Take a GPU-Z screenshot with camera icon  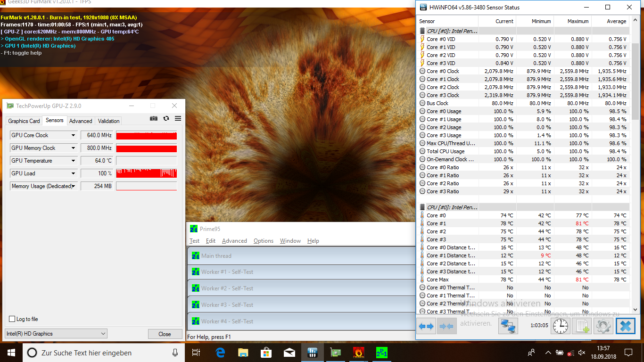[x=154, y=118]
